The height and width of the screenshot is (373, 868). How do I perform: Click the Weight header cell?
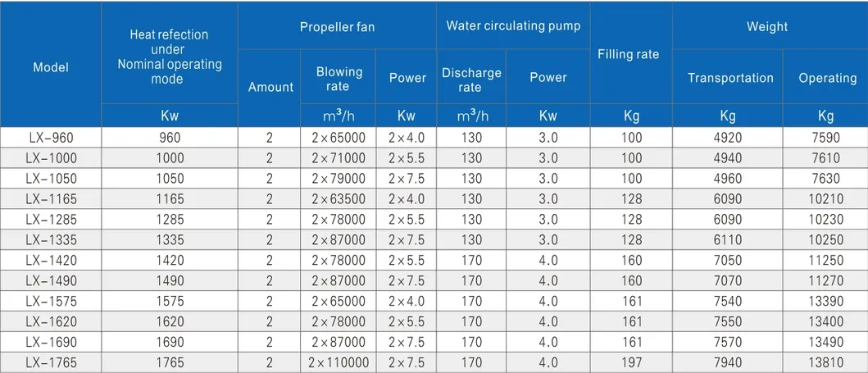tap(767, 27)
